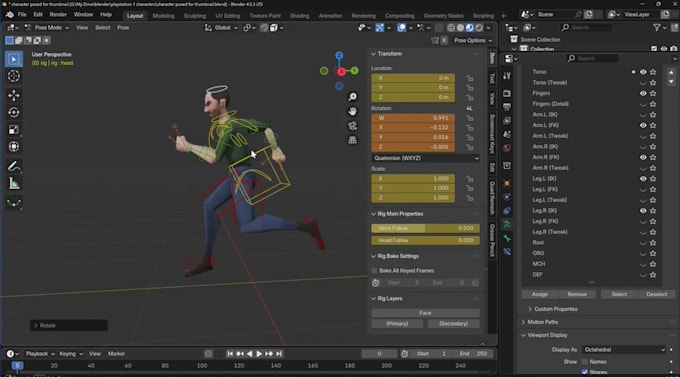Screen dimensions: 680x377
Task: Toggle the Names display checkbox
Action: 585,362
